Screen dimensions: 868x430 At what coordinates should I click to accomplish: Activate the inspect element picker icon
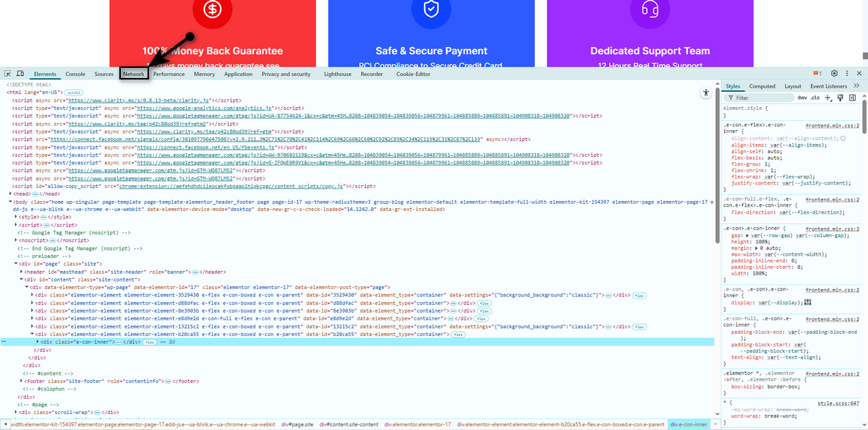[x=7, y=74]
